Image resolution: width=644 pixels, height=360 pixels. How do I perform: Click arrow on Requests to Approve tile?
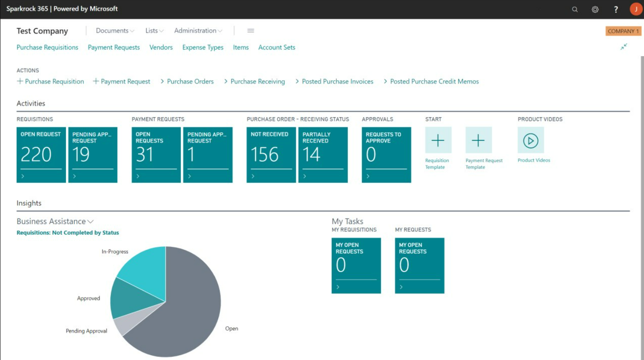[x=368, y=176]
